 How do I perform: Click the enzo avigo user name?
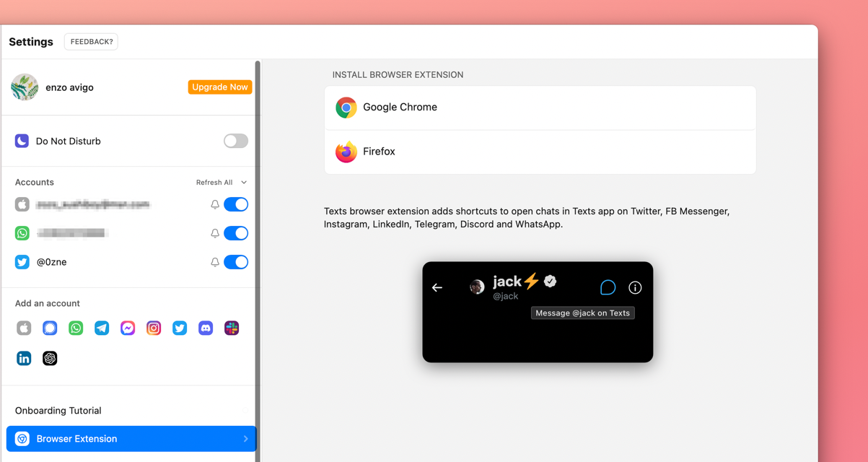pyautogui.click(x=69, y=87)
